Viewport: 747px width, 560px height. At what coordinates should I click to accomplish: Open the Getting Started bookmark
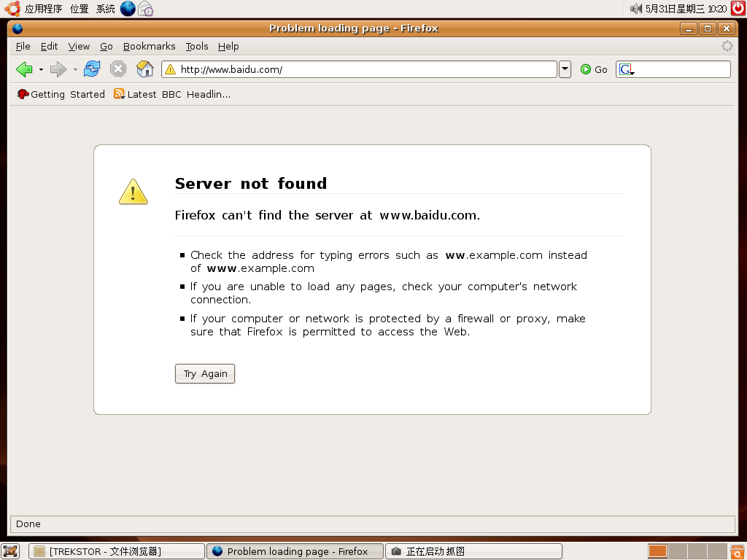click(x=61, y=94)
